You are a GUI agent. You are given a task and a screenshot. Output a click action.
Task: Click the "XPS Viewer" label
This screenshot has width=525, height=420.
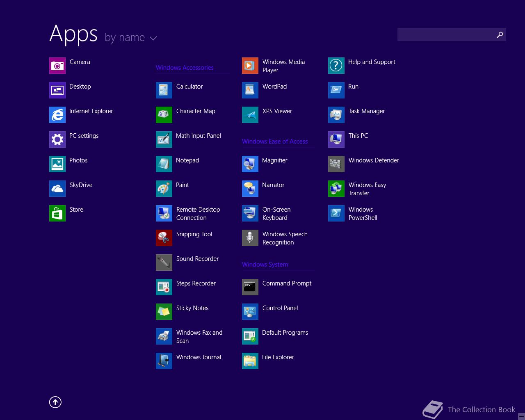pos(277,111)
